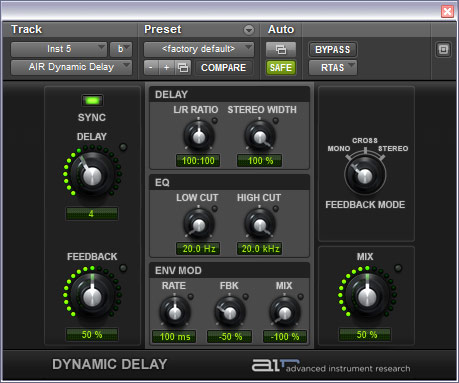Click the stereo width 100 % field

tap(260, 161)
